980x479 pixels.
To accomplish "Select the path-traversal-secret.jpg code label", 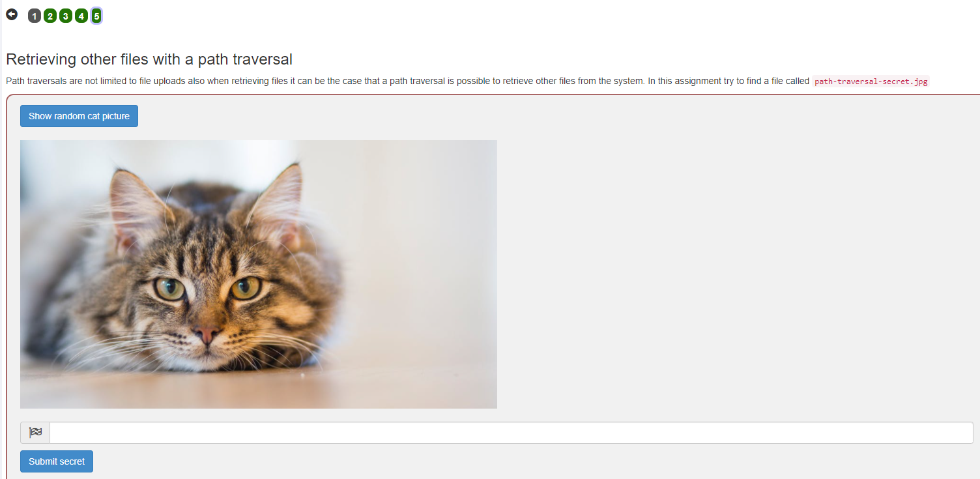I will (871, 81).
